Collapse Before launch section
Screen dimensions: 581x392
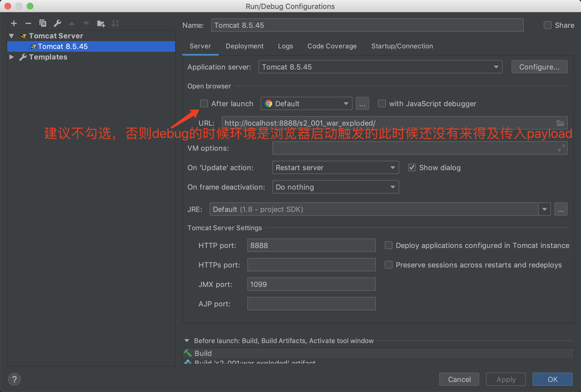click(187, 341)
